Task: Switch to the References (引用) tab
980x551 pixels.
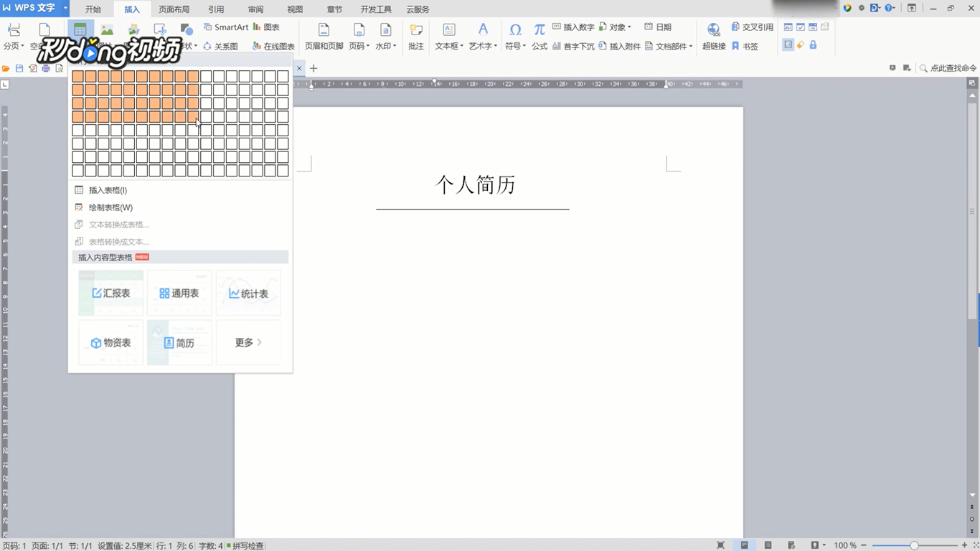Action: point(216,9)
